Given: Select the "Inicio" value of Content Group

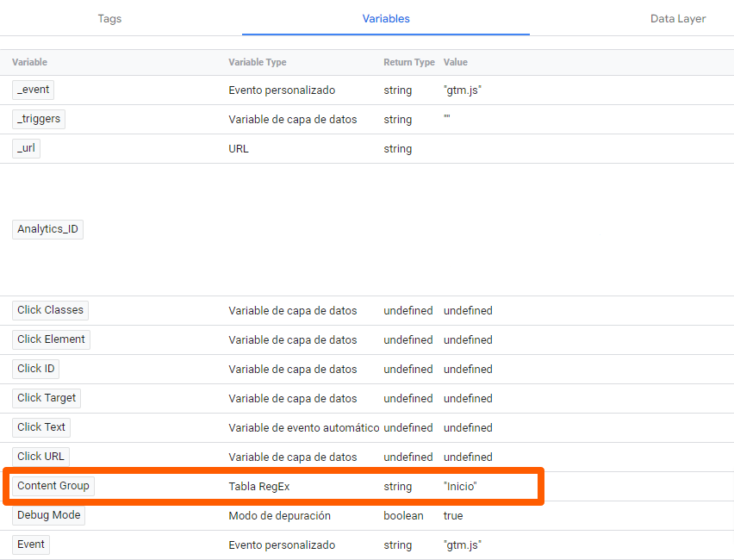Looking at the screenshot, I should 460,487.
